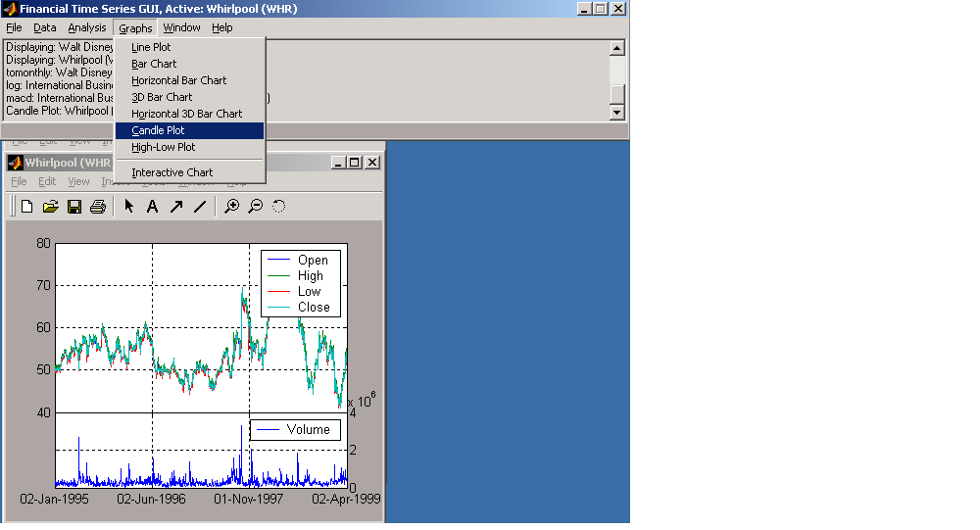The image size is (980, 530).
Task: Select the Edit Plot arrow pointer tool
Action: 128,207
